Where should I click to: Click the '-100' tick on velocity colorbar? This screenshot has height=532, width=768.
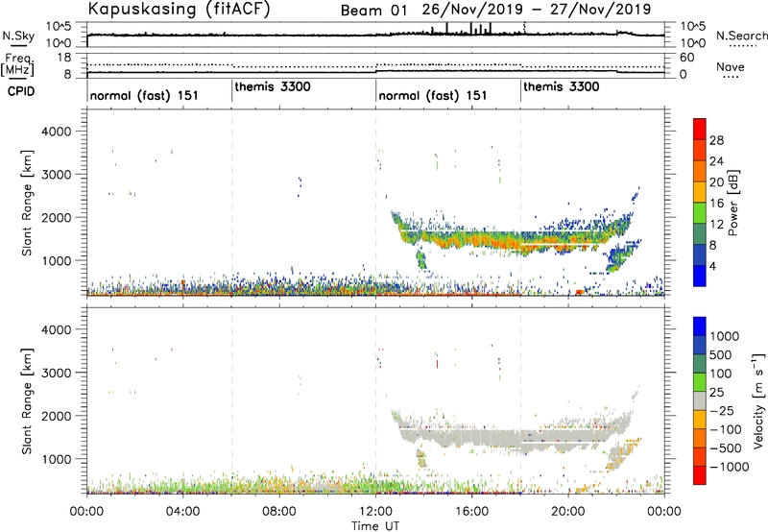[725, 429]
